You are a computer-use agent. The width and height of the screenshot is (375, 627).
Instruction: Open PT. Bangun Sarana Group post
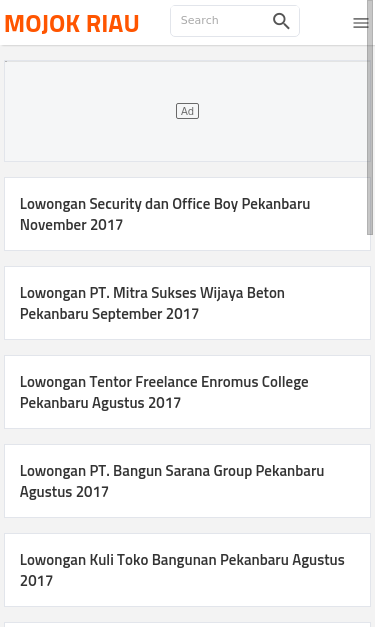click(188, 481)
